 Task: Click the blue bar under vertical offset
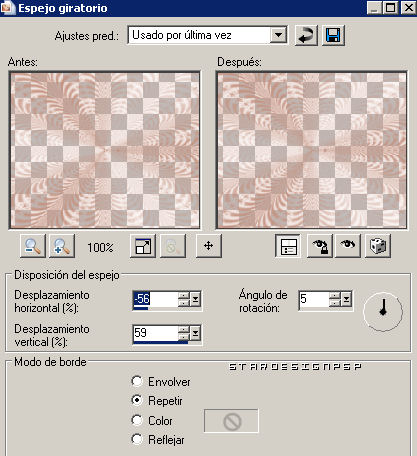(160, 342)
